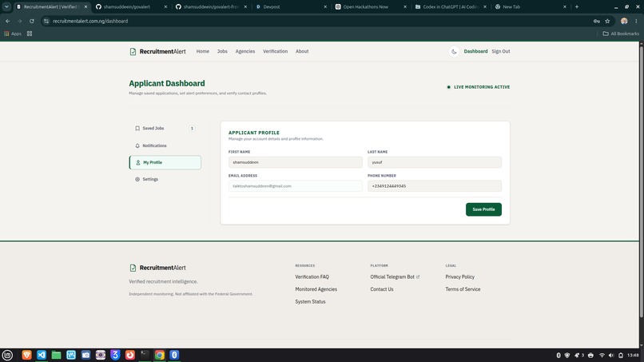Open Notifications in the dashboard sidebar

pos(165,145)
